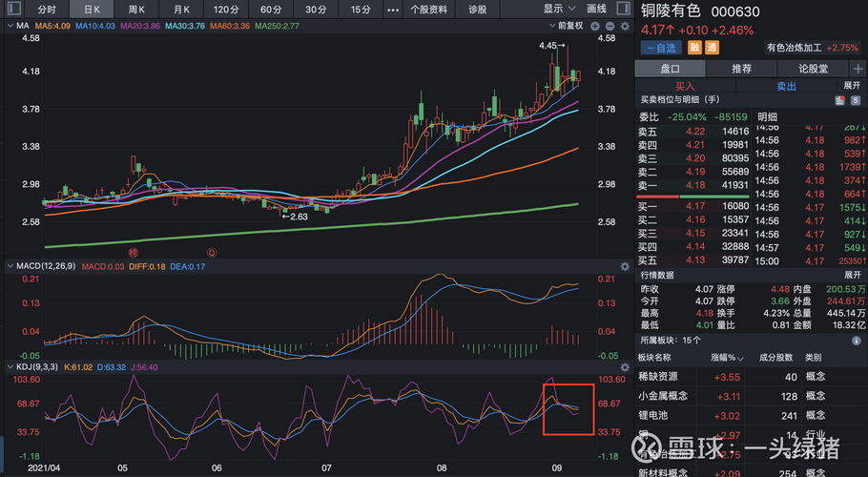Click the MA5:4.09 indicator label

tap(52, 26)
